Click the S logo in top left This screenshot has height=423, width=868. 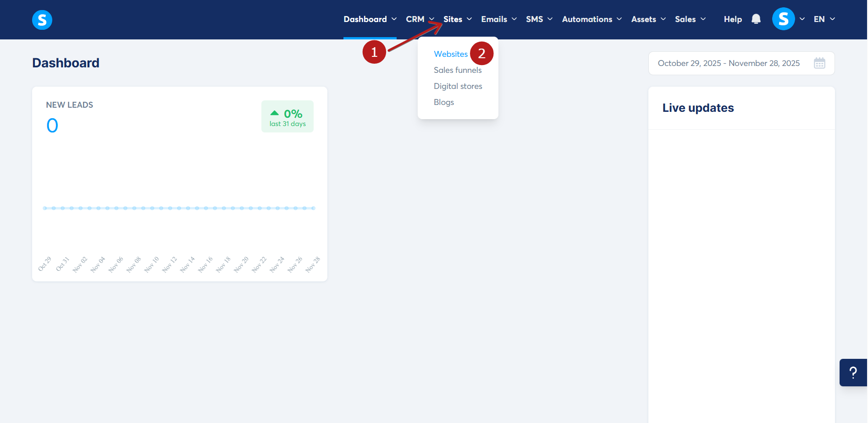[42, 20]
